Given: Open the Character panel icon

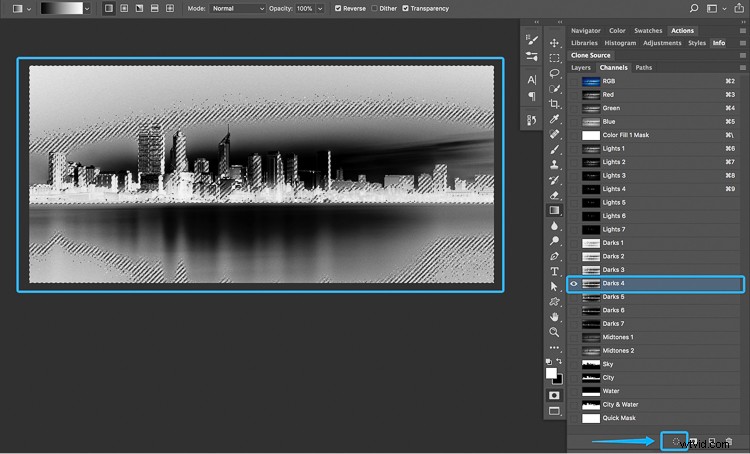Looking at the screenshot, I should click(x=531, y=80).
